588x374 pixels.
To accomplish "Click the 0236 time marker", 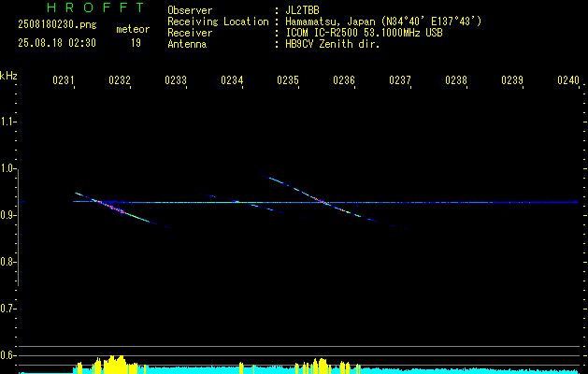I will (344, 80).
